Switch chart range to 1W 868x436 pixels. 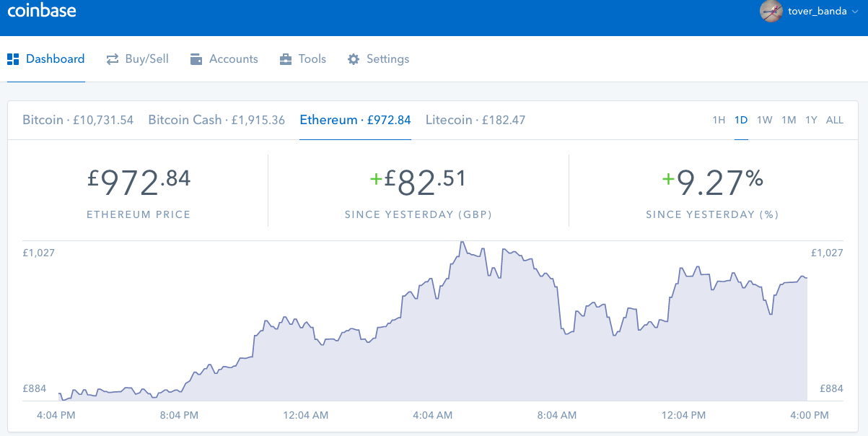coord(765,120)
